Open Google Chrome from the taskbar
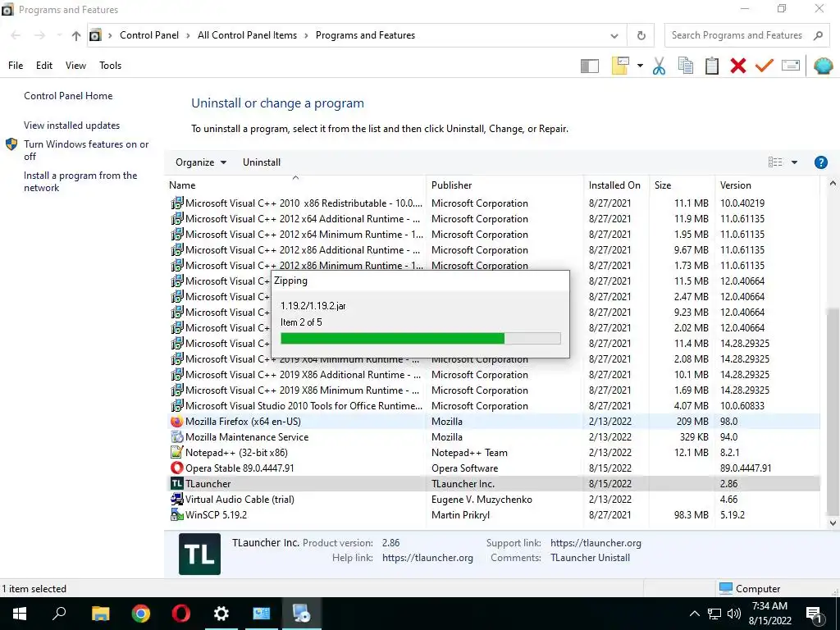The width and height of the screenshot is (840, 630). [x=141, y=614]
